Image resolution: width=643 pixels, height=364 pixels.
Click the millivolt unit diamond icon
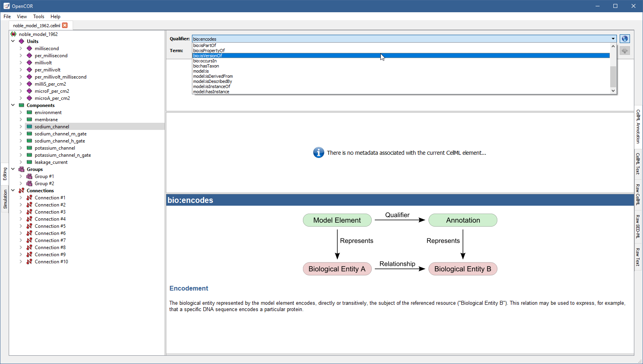29,63
